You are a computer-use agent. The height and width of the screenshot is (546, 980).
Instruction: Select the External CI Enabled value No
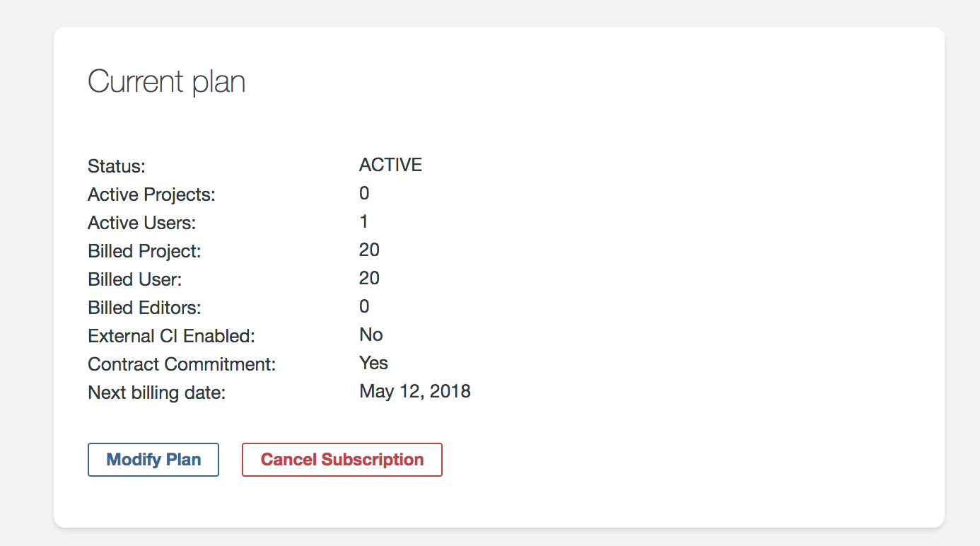click(371, 335)
